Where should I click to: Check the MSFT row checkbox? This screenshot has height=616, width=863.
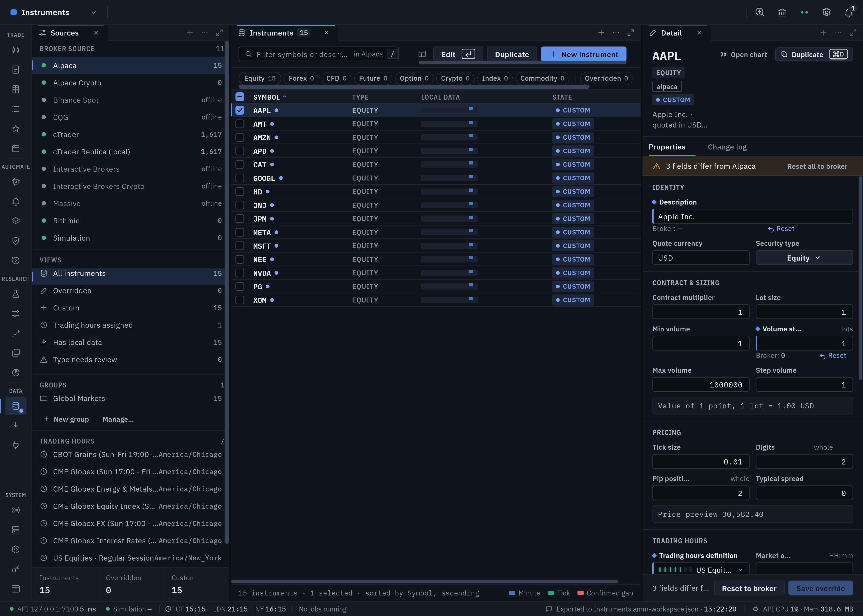[240, 246]
